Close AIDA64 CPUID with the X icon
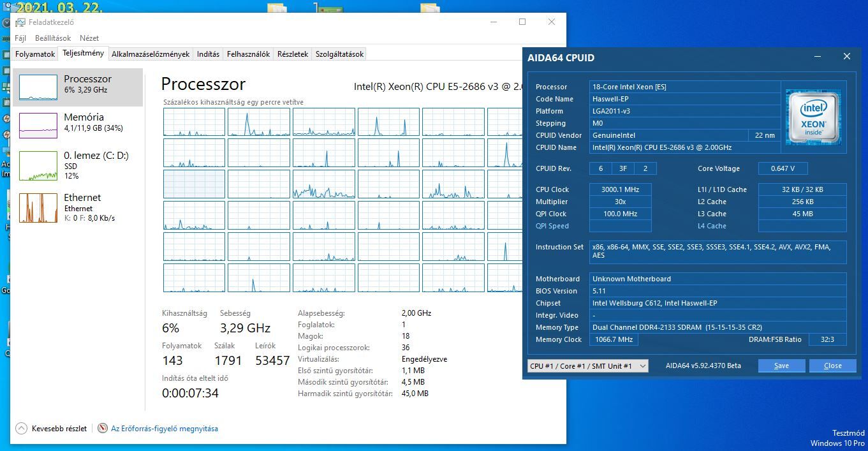This screenshot has width=868, height=451. 847,57
